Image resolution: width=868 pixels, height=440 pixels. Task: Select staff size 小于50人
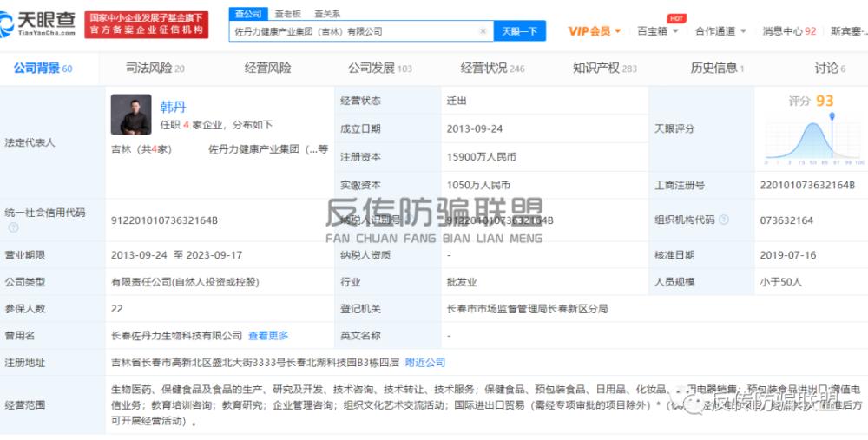point(781,282)
